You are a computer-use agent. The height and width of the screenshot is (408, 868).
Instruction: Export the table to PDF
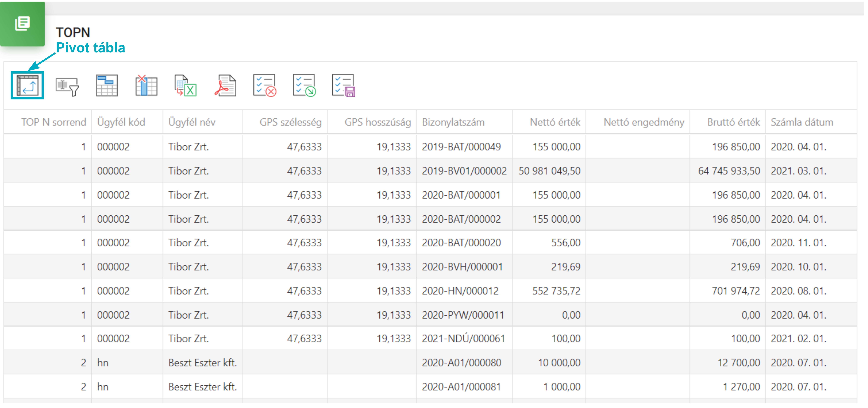[x=225, y=86]
